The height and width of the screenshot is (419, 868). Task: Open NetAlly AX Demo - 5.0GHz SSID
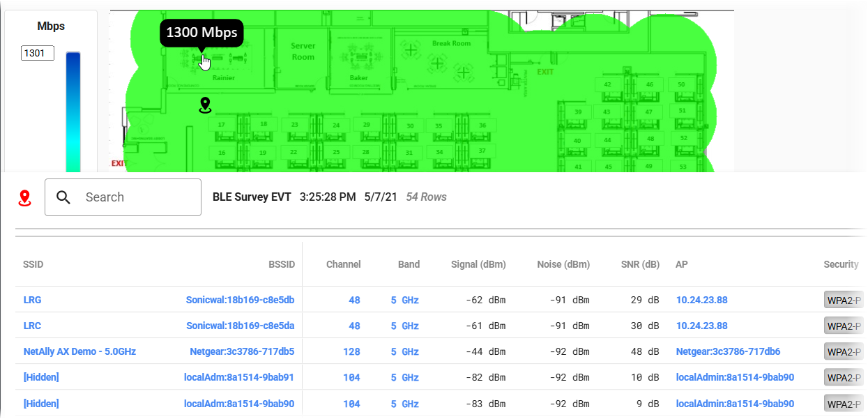(79, 351)
